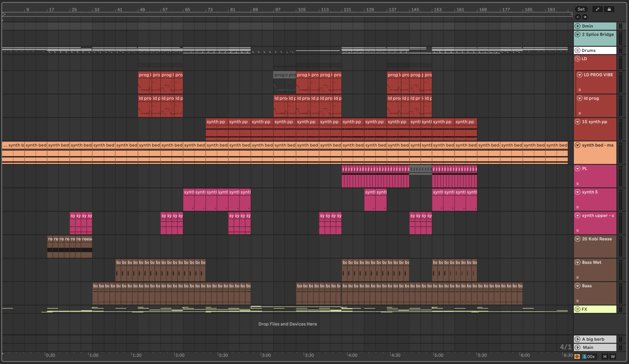
Task: Jump to the previous locator arrow
Action: (x=578, y=17)
